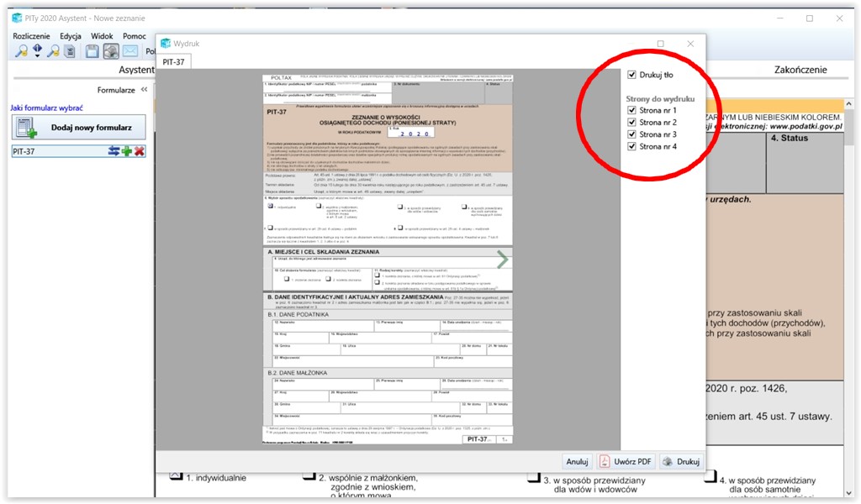
Task: Click the 'Jaki formularz wybrać' link
Action: pos(46,108)
